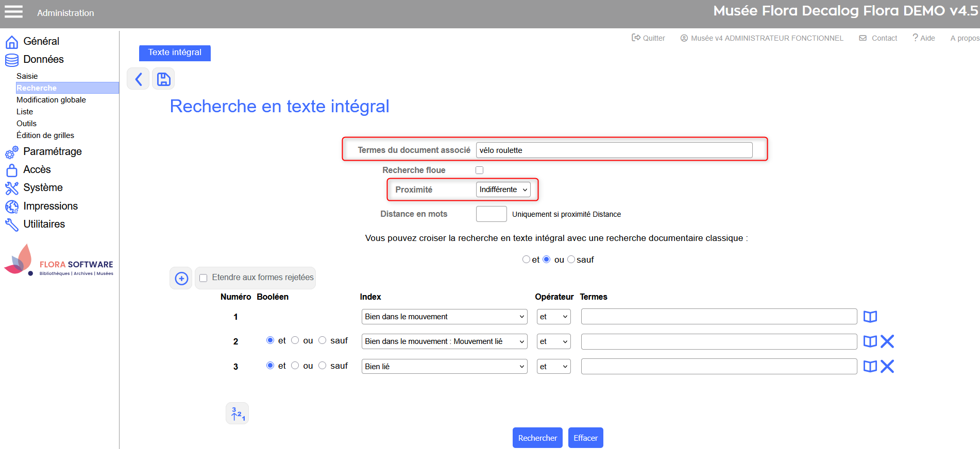The width and height of the screenshot is (980, 449).
Task: Delete row 2 with the X icon
Action: tap(887, 341)
